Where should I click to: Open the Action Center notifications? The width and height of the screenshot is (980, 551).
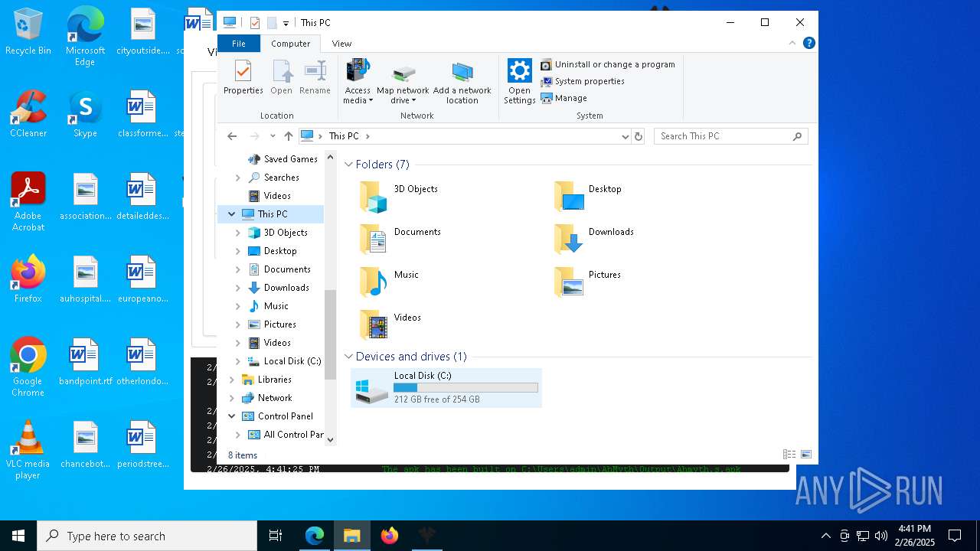click(955, 536)
